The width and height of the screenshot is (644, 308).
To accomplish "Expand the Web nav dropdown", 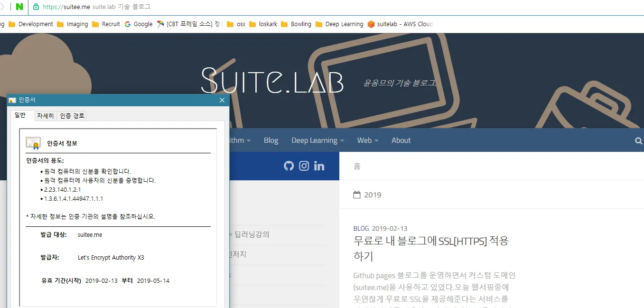I will click(368, 140).
